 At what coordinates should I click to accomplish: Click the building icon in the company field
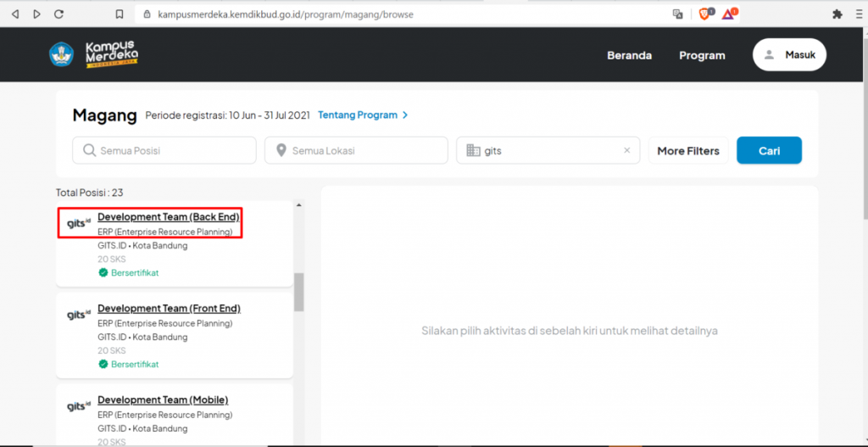[473, 150]
